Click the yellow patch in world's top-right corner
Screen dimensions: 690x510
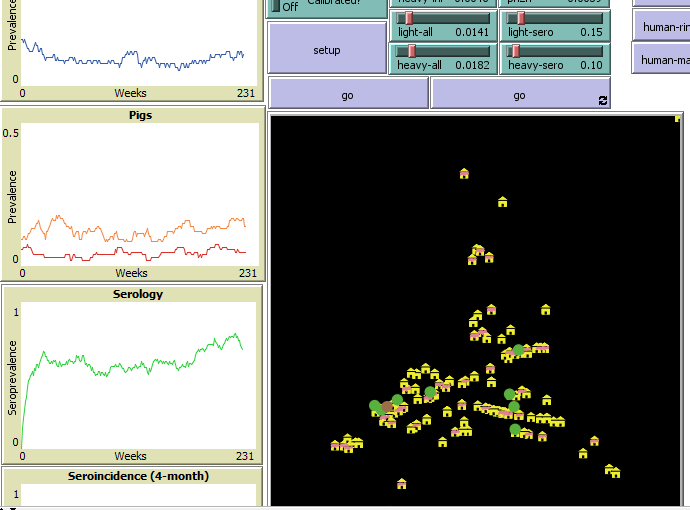[677, 118]
